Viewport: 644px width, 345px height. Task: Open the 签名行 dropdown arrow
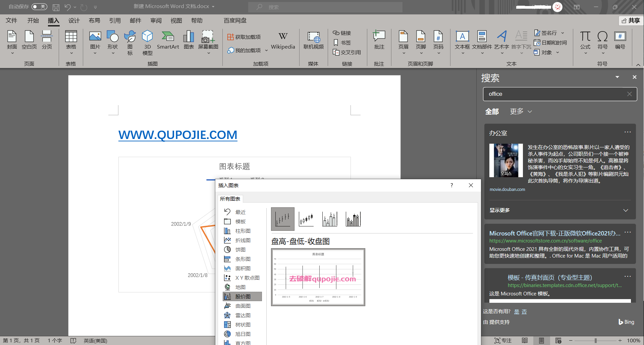[x=563, y=33]
